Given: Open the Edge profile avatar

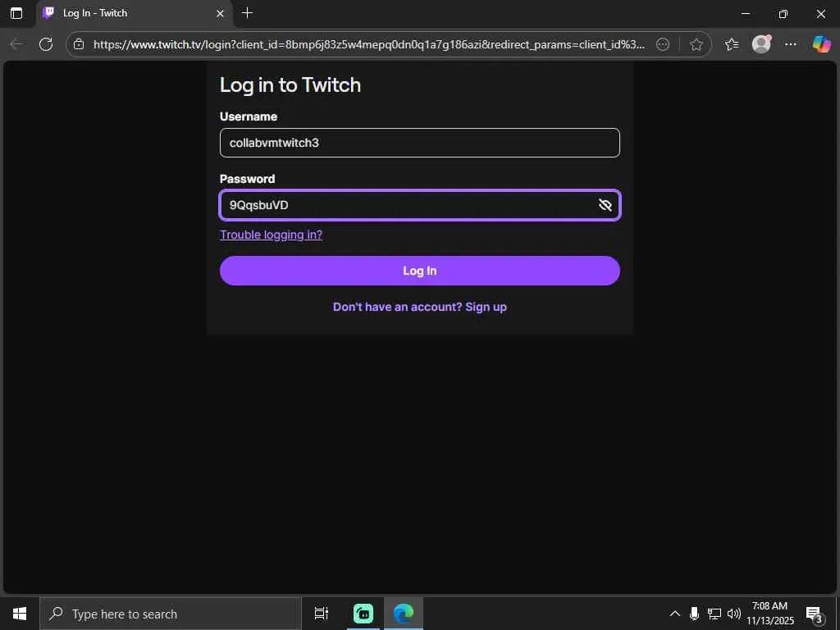Looking at the screenshot, I should coord(761,44).
